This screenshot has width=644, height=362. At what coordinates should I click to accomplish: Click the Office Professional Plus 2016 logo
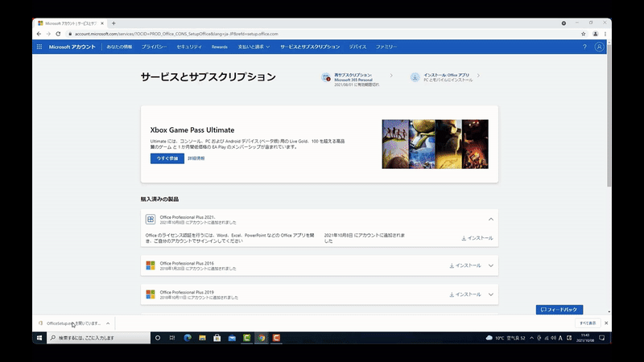click(151, 265)
